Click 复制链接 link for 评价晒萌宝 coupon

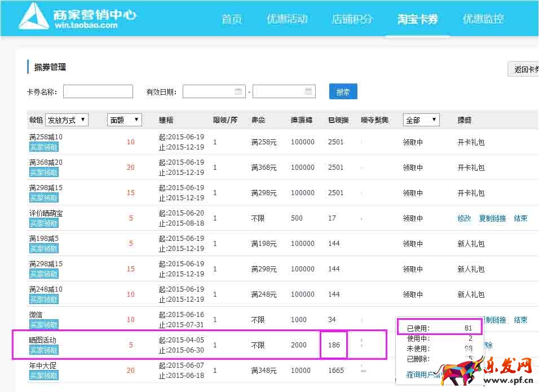(492, 218)
